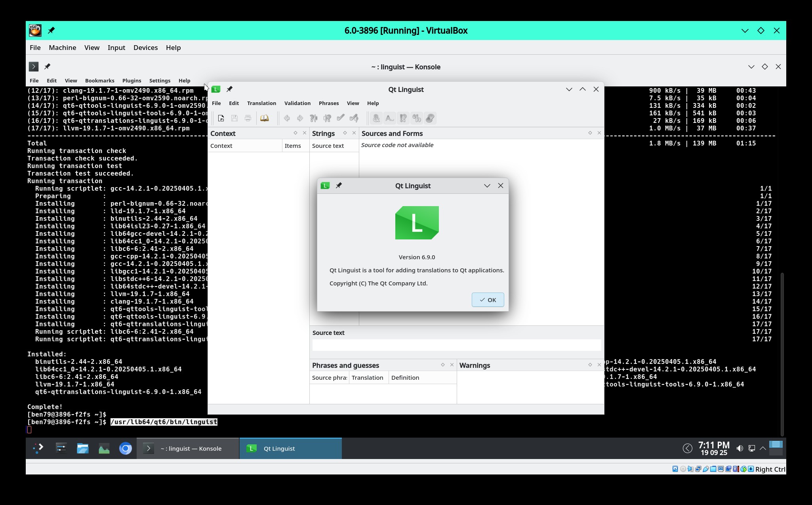Float the Context dock panel
812x505 pixels.
pyautogui.click(x=295, y=133)
